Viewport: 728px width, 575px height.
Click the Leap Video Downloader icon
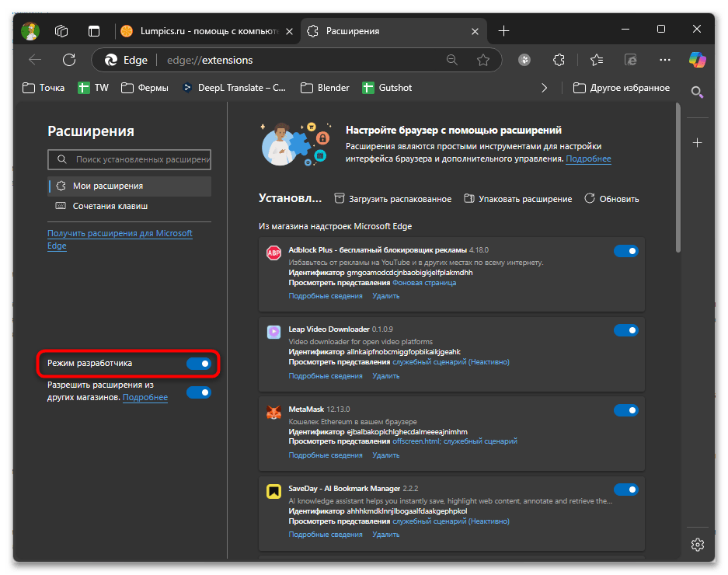point(274,332)
